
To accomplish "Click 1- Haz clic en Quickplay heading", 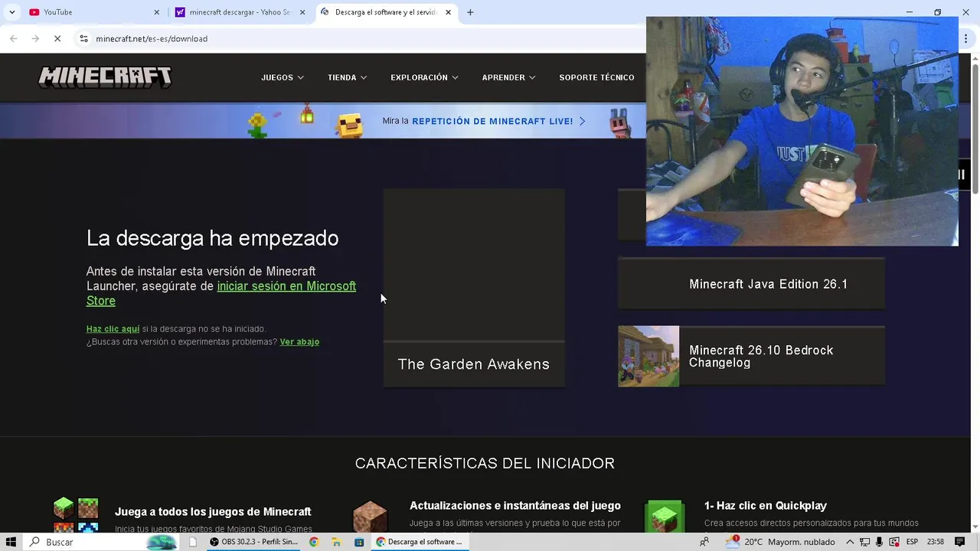I will coord(766,506).
